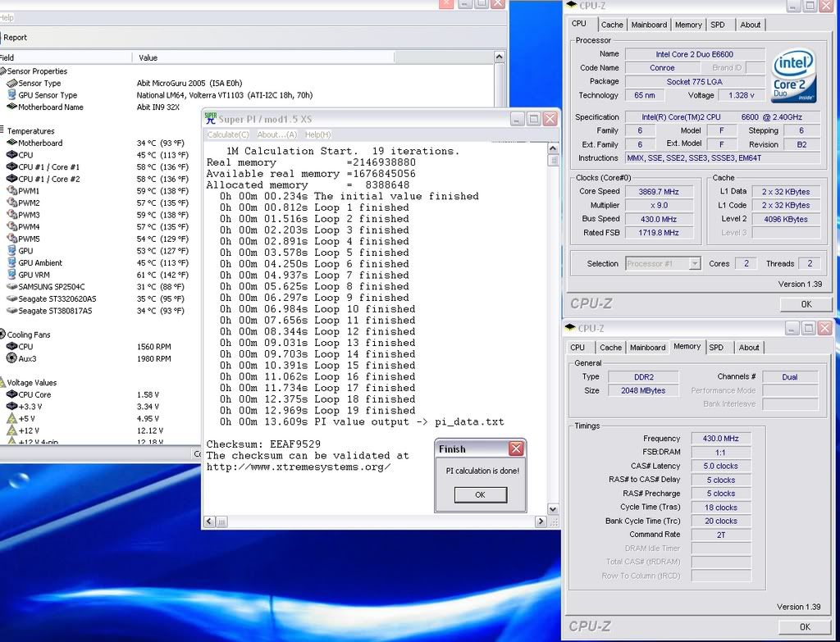This screenshot has height=642, width=840.
Task: Click the Loop 19 finished line
Action: 317,411
